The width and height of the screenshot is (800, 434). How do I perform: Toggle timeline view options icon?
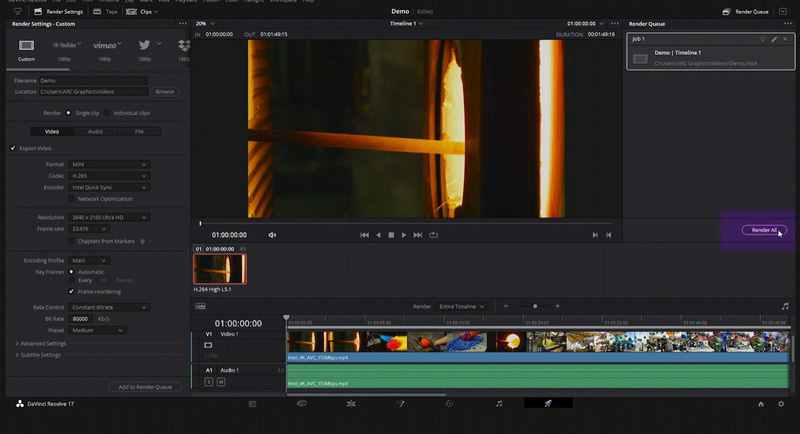coord(201,307)
